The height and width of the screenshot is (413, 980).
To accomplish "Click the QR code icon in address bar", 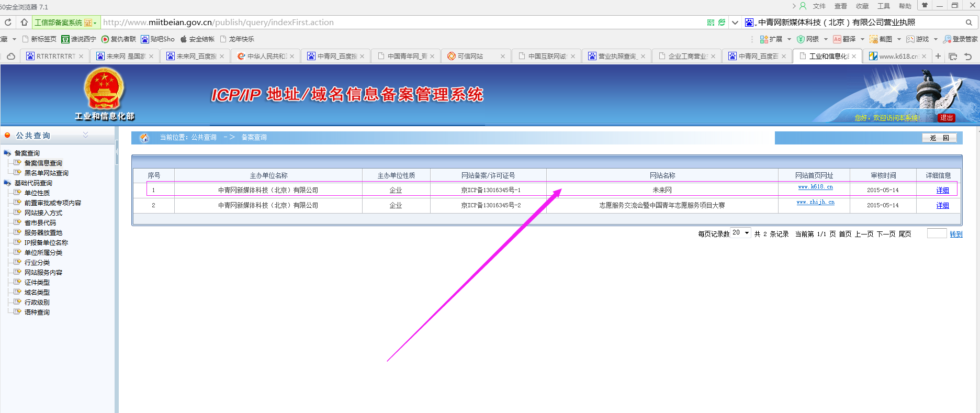I will click(710, 23).
